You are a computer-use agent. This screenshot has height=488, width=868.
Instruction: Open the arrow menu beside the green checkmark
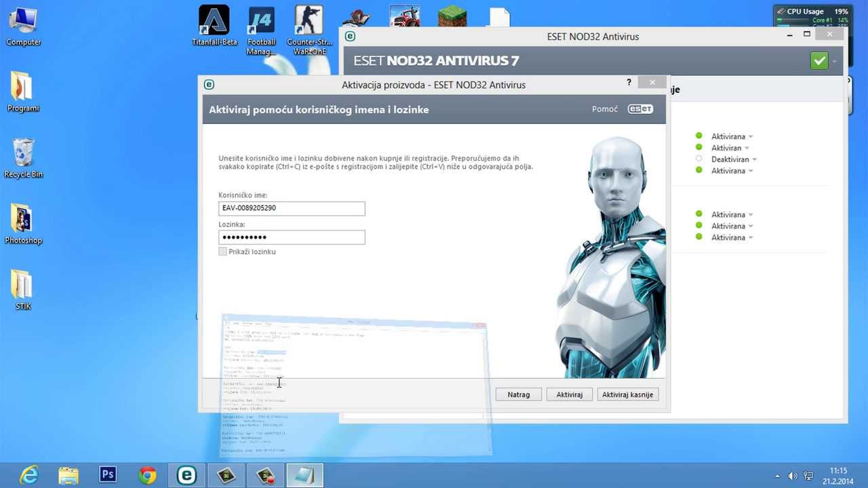[x=835, y=61]
